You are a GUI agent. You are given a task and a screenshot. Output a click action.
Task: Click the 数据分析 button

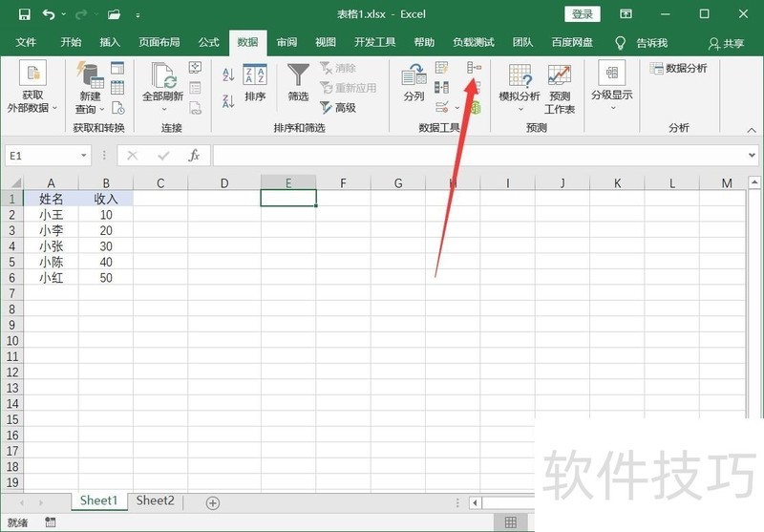[678, 68]
